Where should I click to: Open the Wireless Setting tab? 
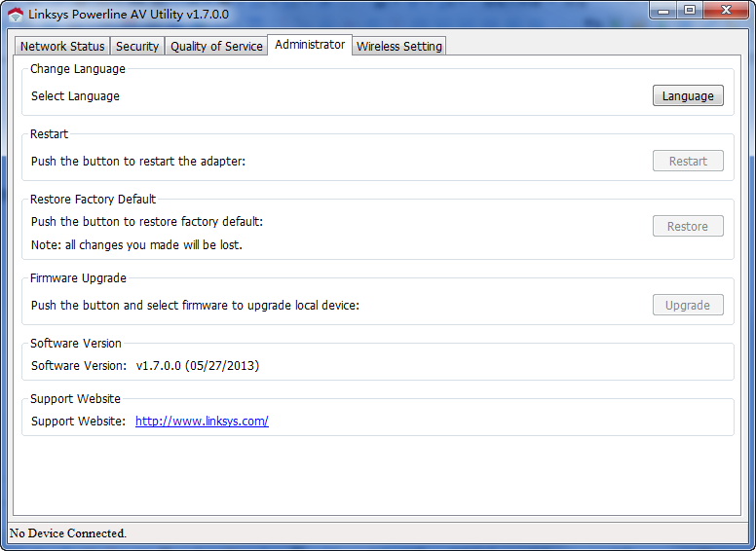(x=399, y=46)
